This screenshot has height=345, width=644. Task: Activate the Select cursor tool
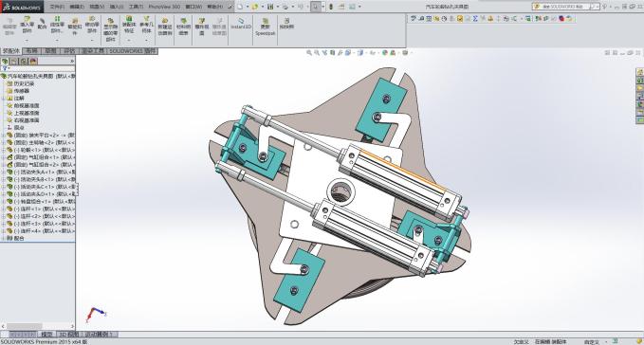tap(316, 7)
